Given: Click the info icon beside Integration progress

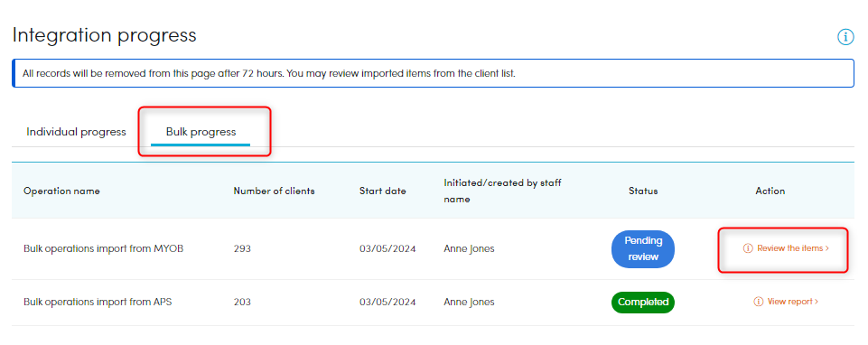Looking at the screenshot, I should pyautogui.click(x=845, y=37).
